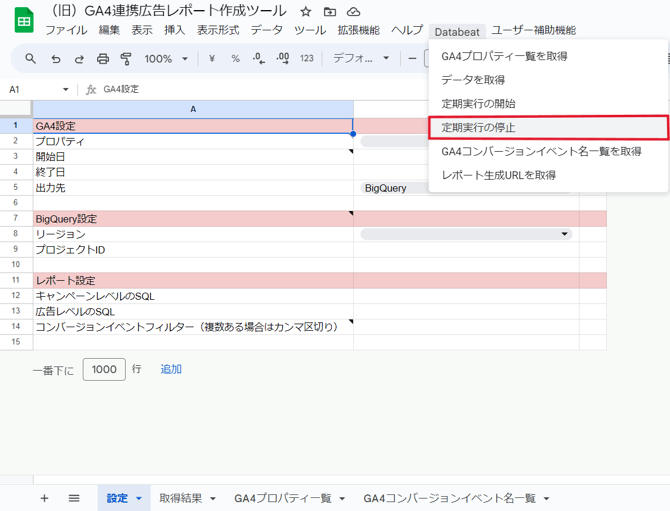
Task: Select cell containing 出力先
Action: click(x=193, y=188)
